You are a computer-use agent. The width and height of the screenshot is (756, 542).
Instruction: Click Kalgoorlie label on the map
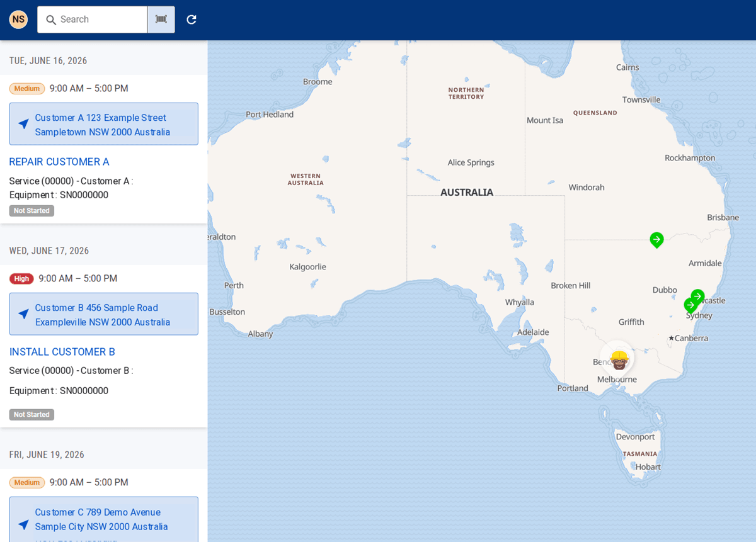308,267
